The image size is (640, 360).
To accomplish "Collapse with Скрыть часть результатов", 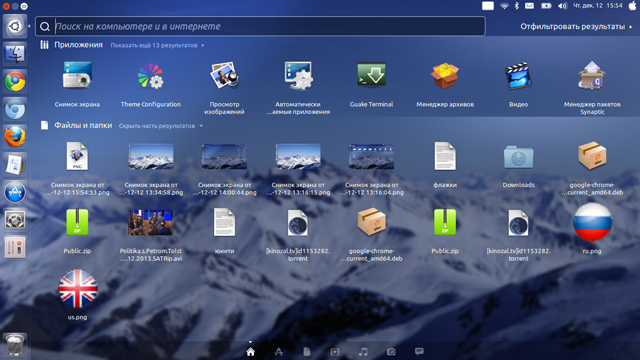I will 161,126.
